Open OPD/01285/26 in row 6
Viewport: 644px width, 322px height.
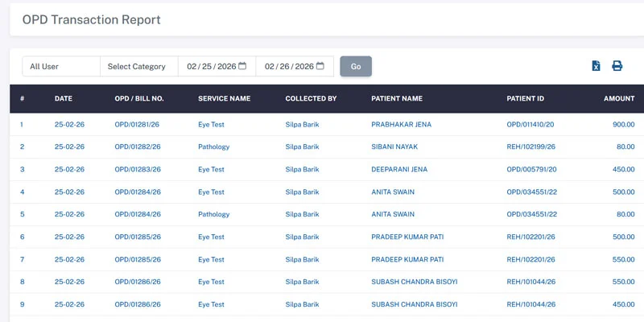(x=138, y=237)
